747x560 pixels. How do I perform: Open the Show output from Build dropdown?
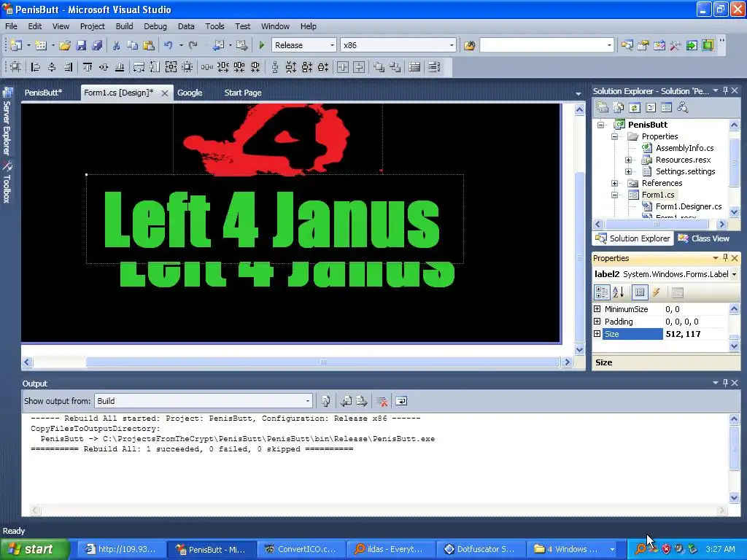(308, 401)
